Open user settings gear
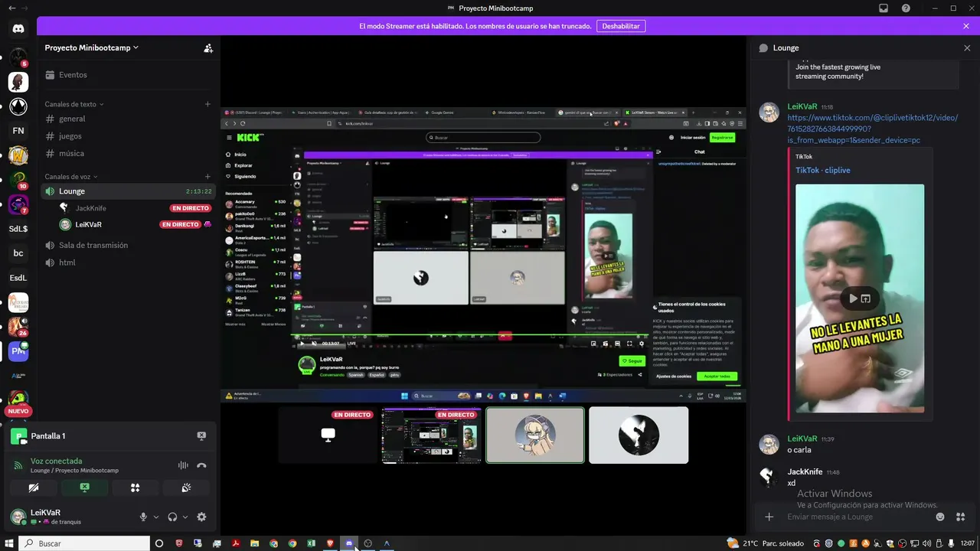 [201, 517]
